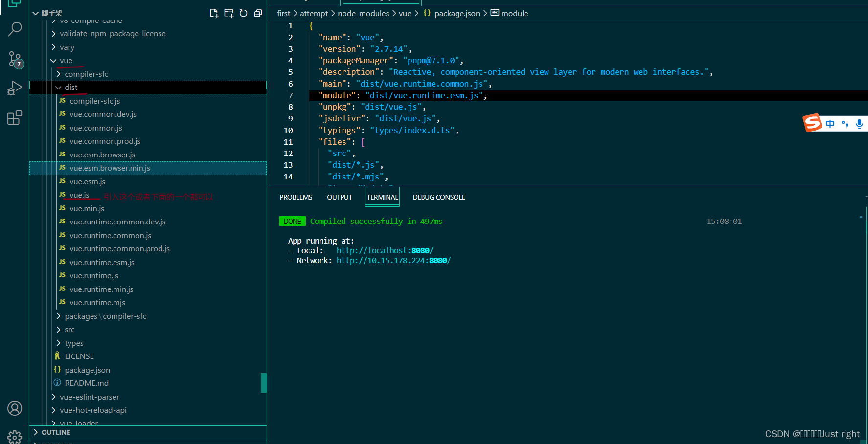Click New Folder icon in explorer header
The width and height of the screenshot is (868, 444).
click(229, 13)
